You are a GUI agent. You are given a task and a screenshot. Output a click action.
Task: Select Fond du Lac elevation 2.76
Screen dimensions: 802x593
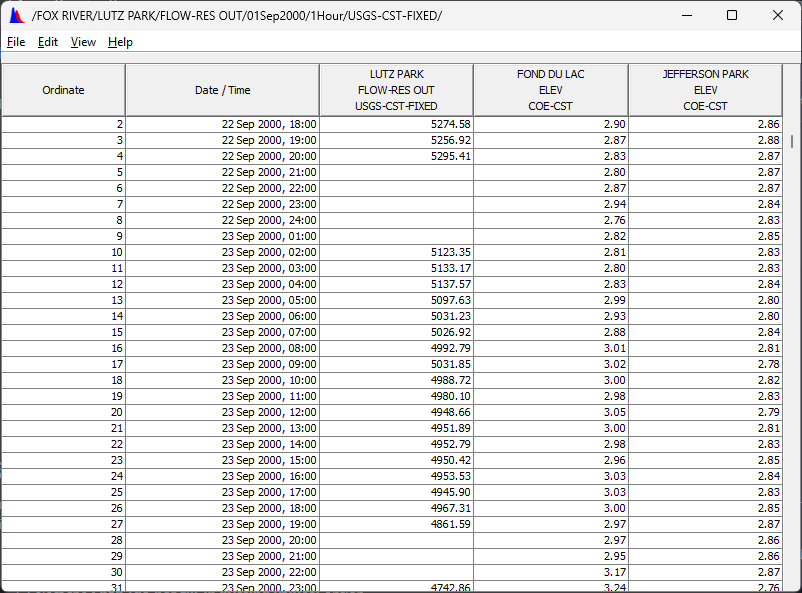pos(551,220)
